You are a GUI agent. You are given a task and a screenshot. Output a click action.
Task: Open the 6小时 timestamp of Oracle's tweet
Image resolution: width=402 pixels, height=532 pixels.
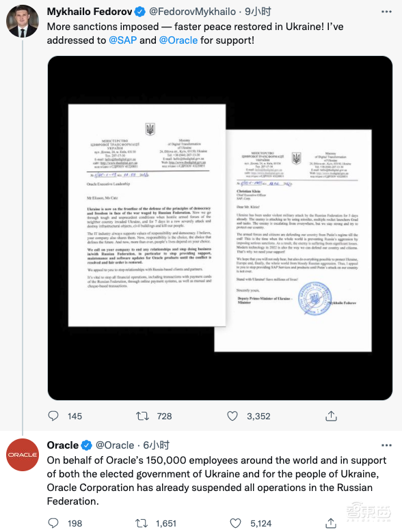tap(156, 445)
